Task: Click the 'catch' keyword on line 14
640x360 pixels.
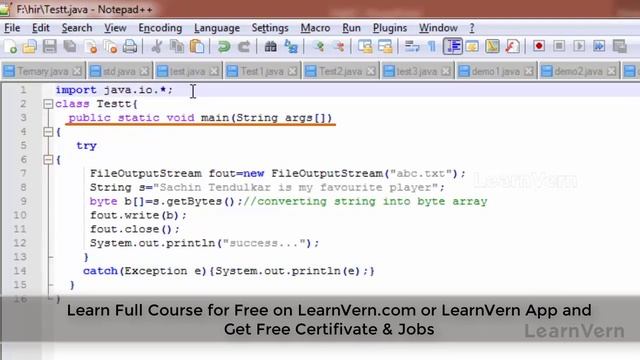Action: tap(100, 271)
